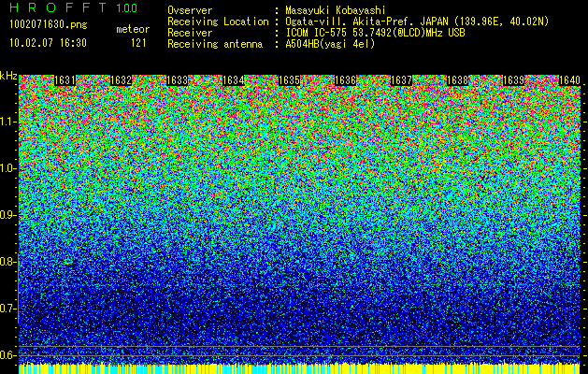The image size is (588, 374).
Task: Click the kHz axis unit label
Action: click(x=8, y=76)
